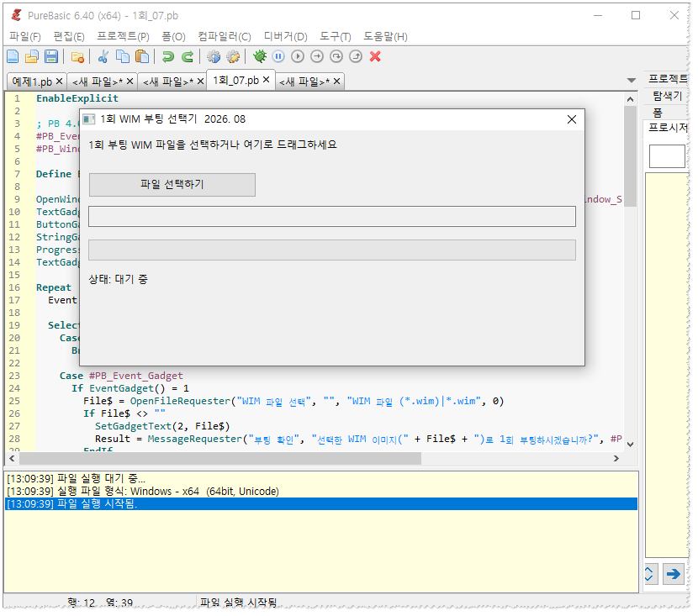698x616 pixels.
Task: Switch to the 예제1.pb tab
Action: coord(32,82)
